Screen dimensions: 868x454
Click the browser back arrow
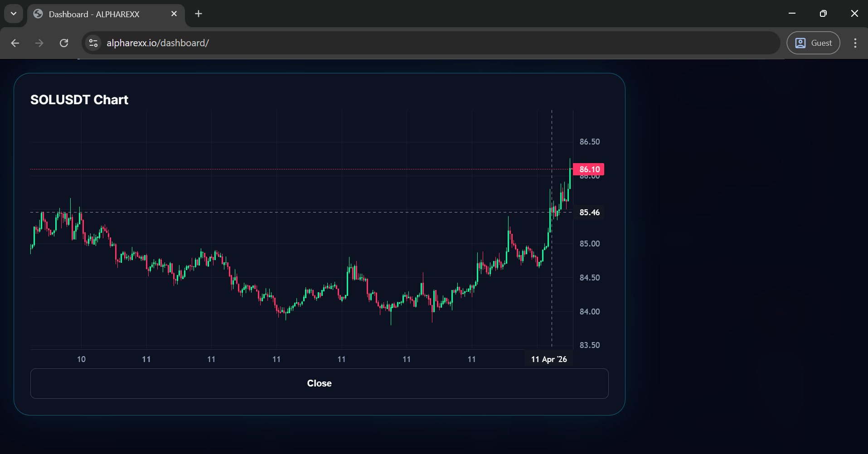point(15,43)
